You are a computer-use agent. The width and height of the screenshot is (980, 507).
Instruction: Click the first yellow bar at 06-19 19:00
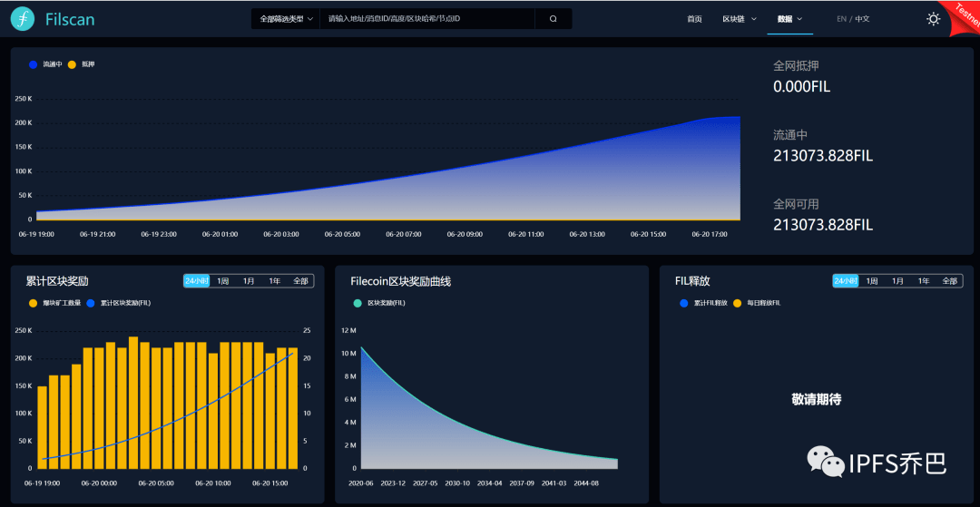click(42, 427)
